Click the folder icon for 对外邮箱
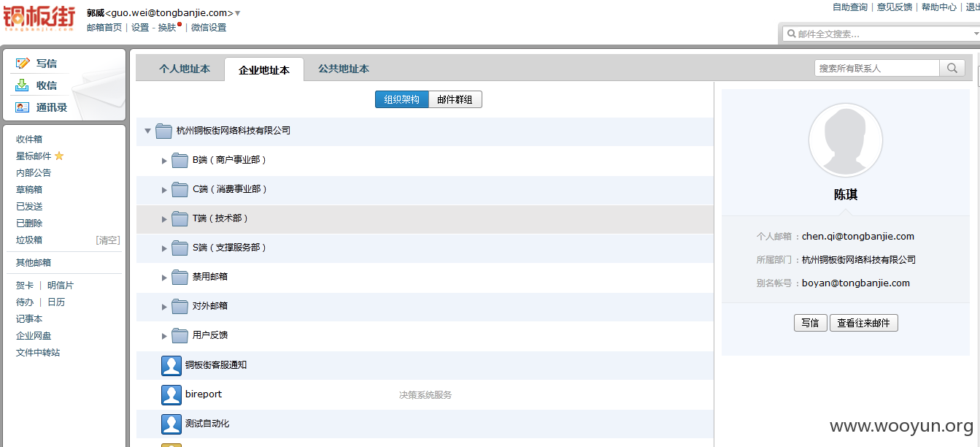Viewport: 980px width, 447px height. [x=180, y=306]
